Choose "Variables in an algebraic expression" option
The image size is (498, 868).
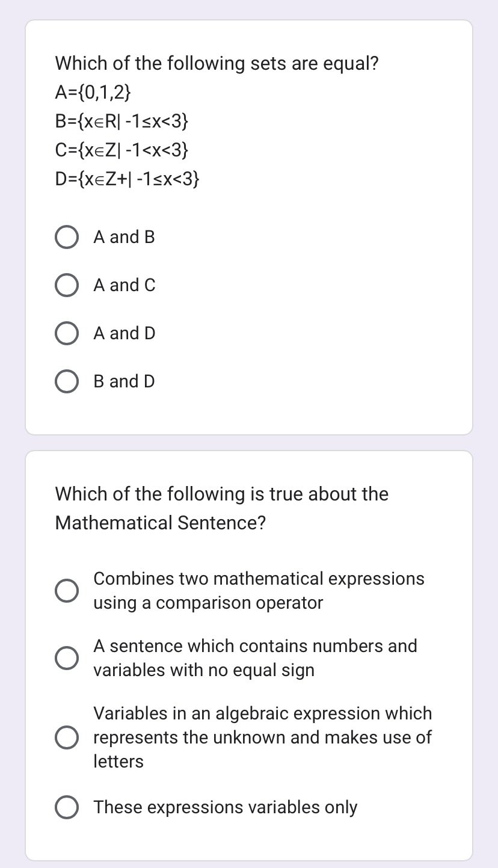pyautogui.click(x=67, y=737)
